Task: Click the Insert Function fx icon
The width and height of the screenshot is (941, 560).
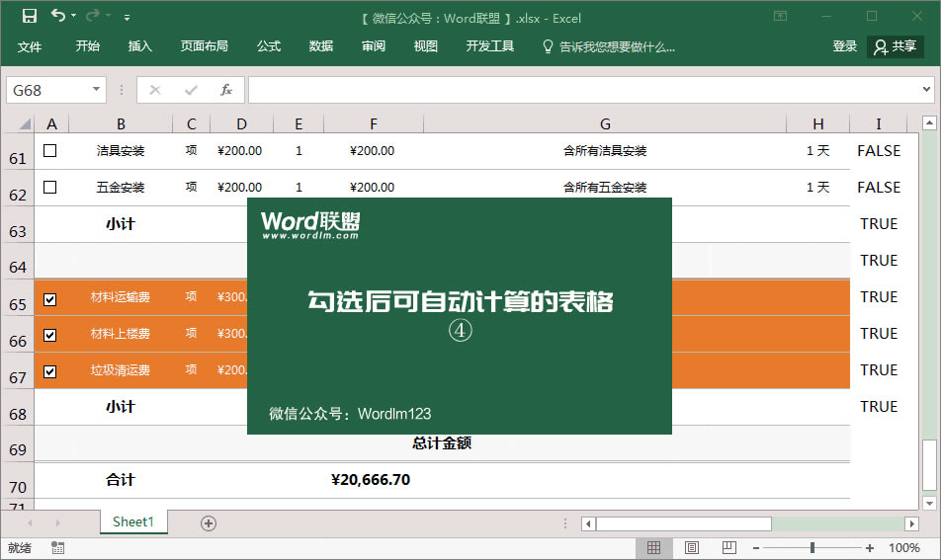Action: point(225,90)
